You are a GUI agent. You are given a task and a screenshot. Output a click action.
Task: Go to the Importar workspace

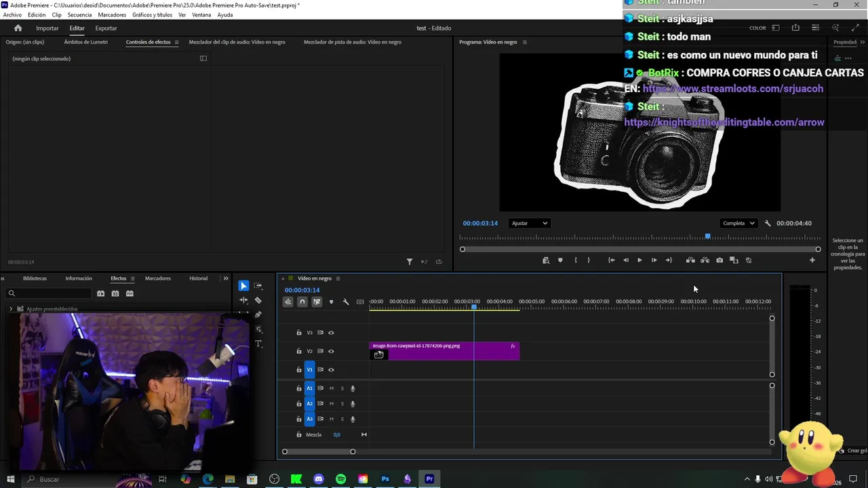tap(47, 28)
